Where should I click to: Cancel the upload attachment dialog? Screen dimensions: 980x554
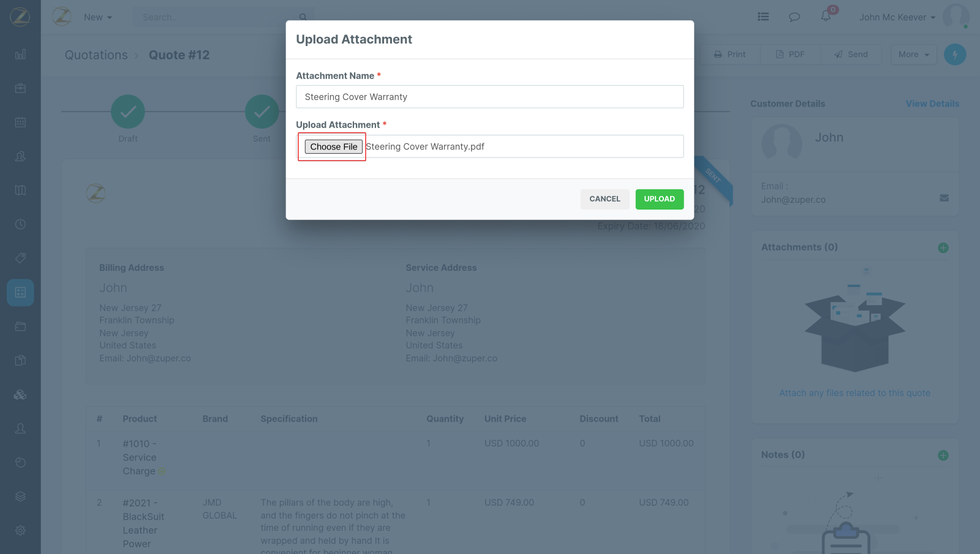(605, 199)
